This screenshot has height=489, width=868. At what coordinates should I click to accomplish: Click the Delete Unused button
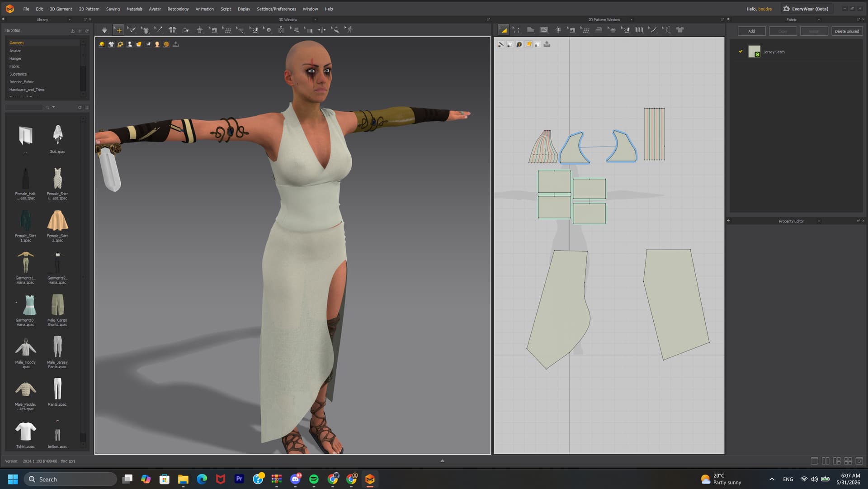coord(847,31)
